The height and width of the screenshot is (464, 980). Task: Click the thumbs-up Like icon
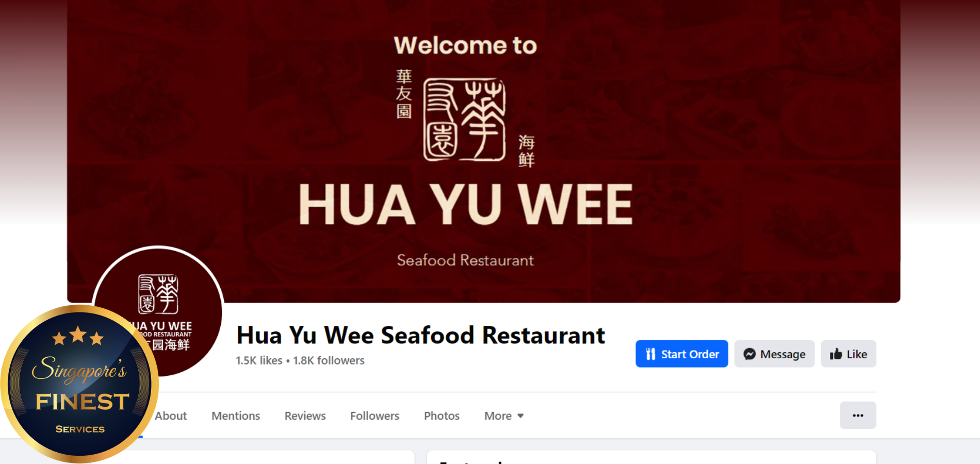836,354
